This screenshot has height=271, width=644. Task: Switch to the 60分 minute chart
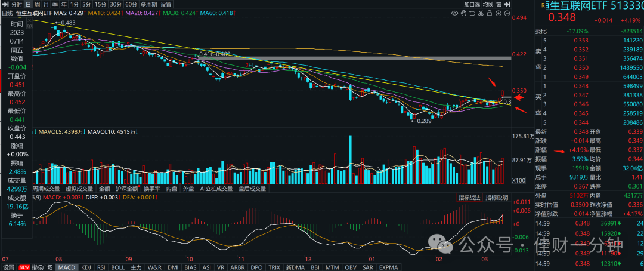pos(131,5)
